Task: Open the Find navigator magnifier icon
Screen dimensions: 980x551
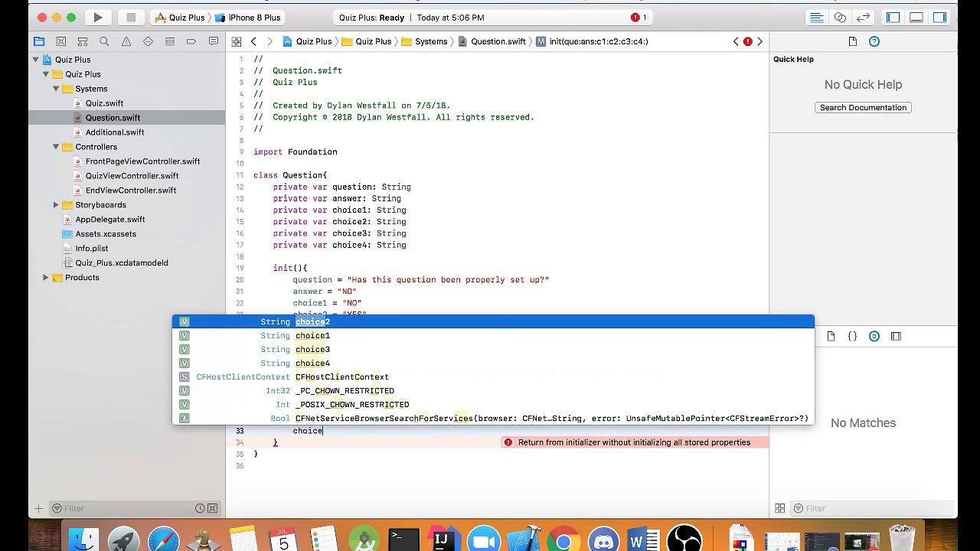Action: [104, 41]
